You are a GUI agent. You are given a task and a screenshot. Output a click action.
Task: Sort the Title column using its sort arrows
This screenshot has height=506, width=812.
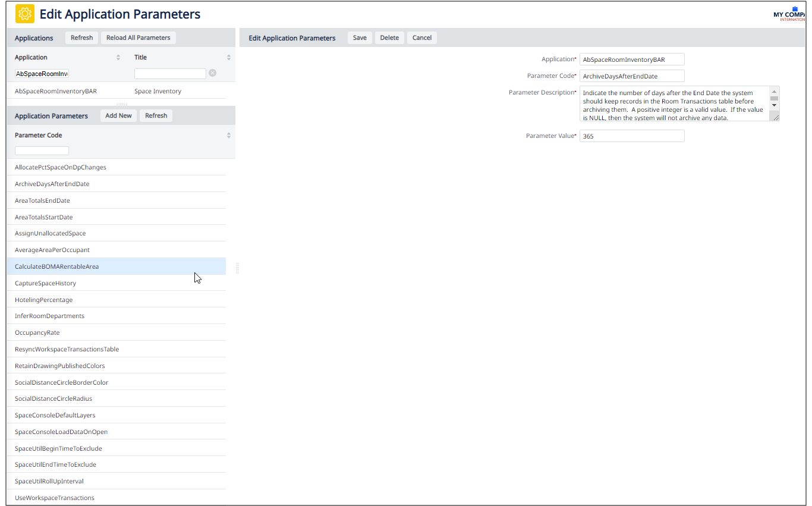click(229, 58)
